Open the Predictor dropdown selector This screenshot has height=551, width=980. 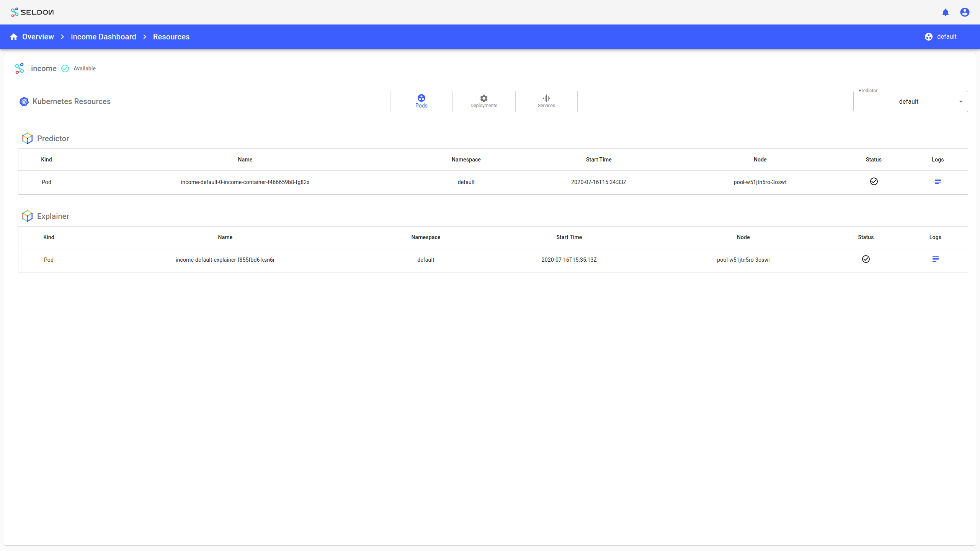(x=911, y=101)
